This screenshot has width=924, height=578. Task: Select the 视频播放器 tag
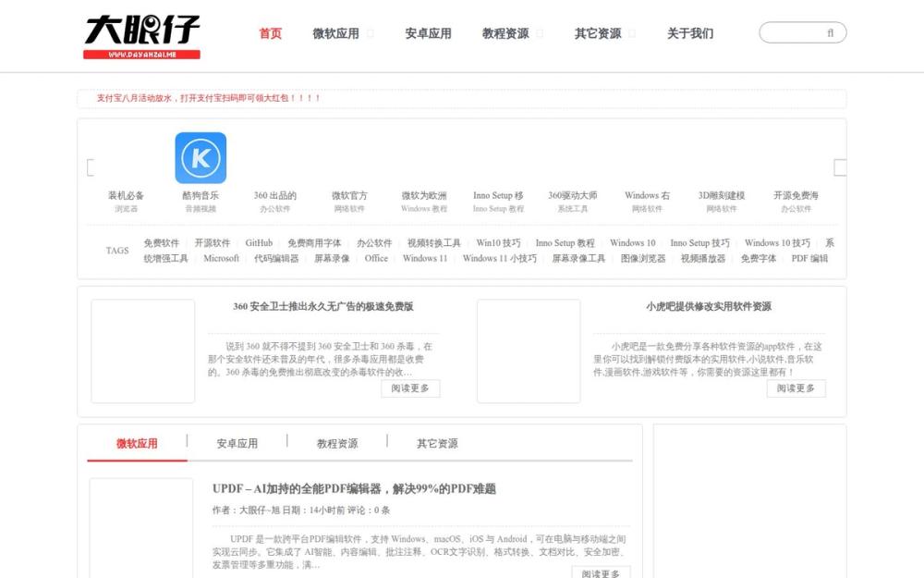tap(703, 258)
